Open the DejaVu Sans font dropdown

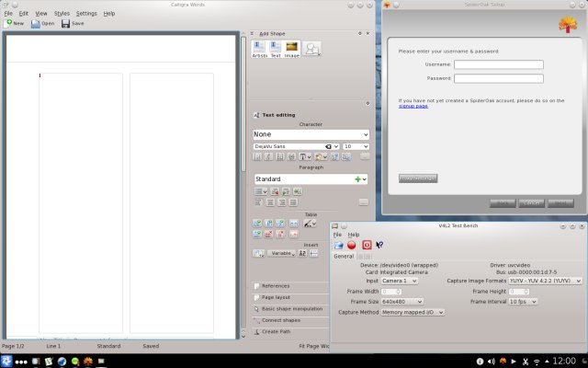tap(292, 146)
